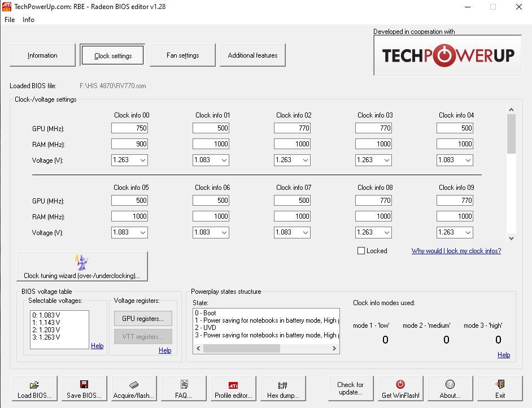The width and height of the screenshot is (532, 408).
Task: Click Check for update button
Action: [x=351, y=389]
